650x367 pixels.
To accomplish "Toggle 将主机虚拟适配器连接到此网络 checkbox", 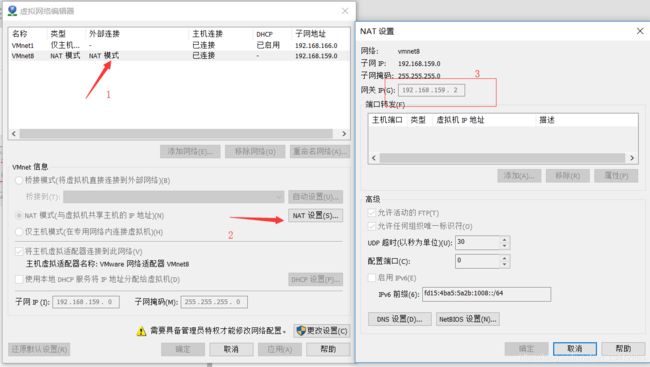I will click(x=19, y=251).
